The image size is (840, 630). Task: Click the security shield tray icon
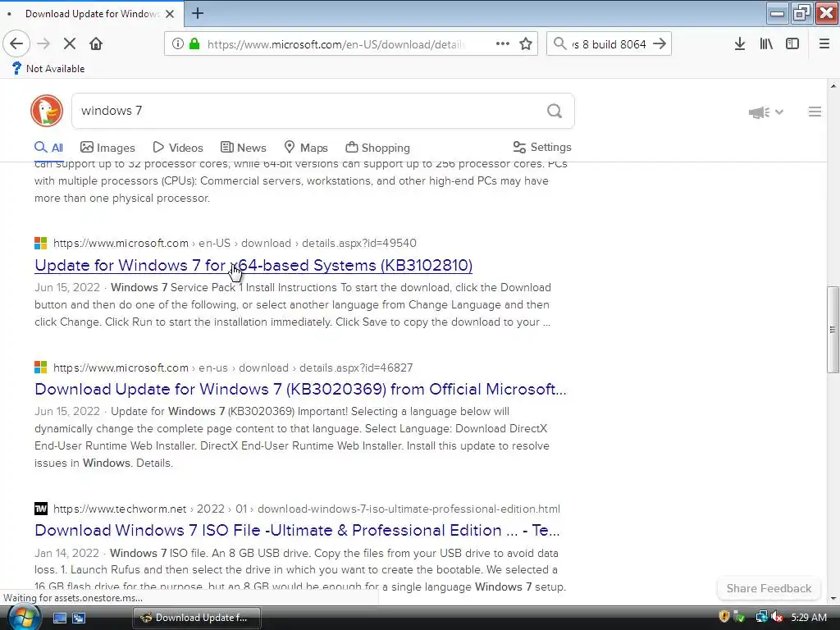pos(724,617)
